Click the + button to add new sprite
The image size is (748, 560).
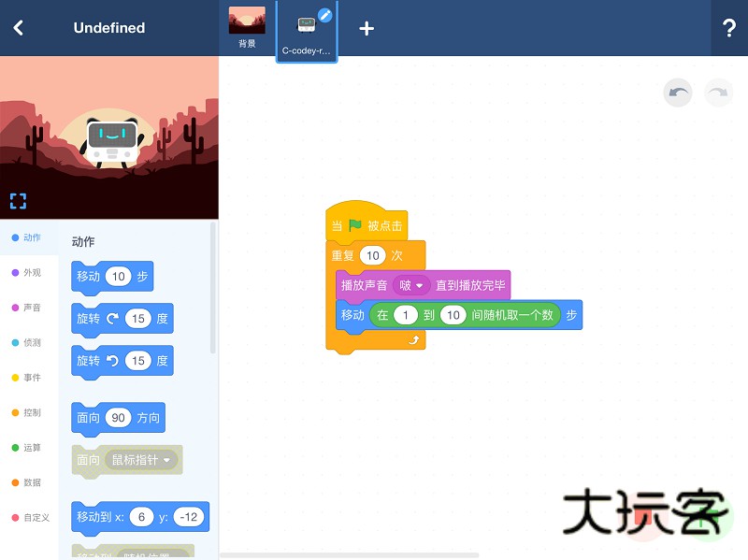[367, 28]
